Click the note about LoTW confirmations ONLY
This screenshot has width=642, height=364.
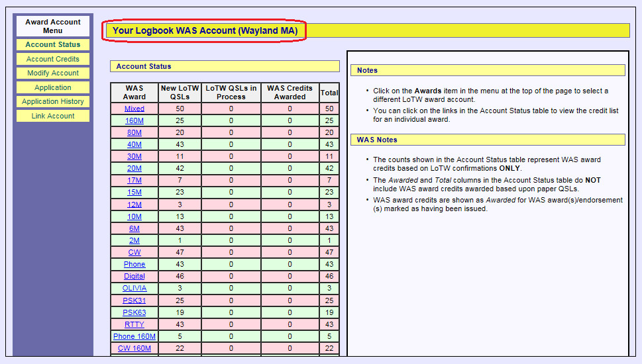[x=487, y=164]
